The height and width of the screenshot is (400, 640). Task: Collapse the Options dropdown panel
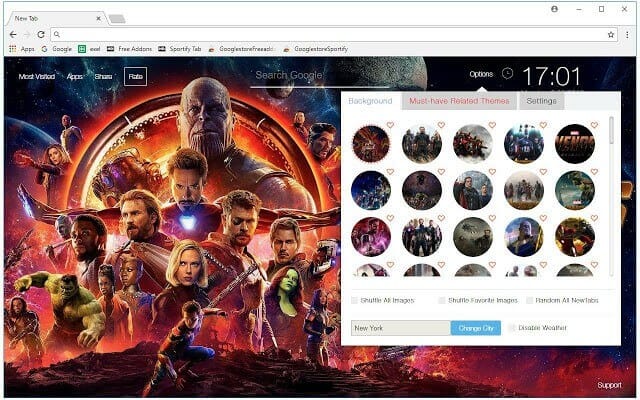click(x=481, y=74)
